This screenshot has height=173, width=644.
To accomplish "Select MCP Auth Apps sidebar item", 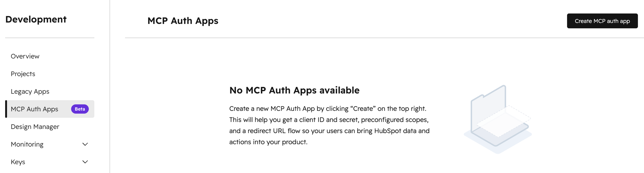I will [x=50, y=109].
